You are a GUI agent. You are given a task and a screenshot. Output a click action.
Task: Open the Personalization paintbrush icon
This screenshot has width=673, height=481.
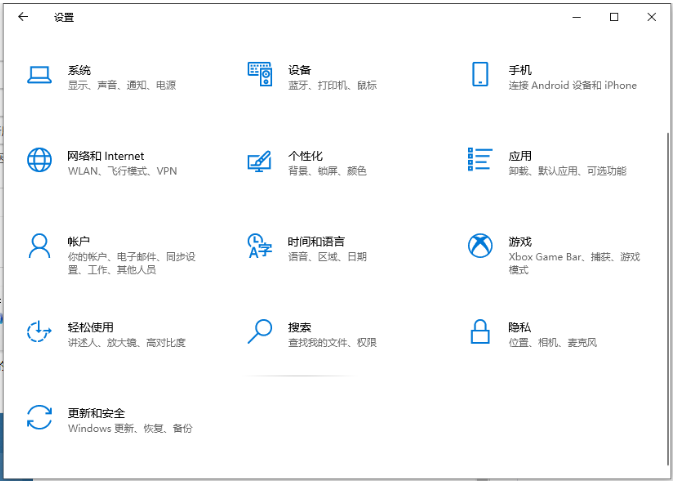[260, 160]
